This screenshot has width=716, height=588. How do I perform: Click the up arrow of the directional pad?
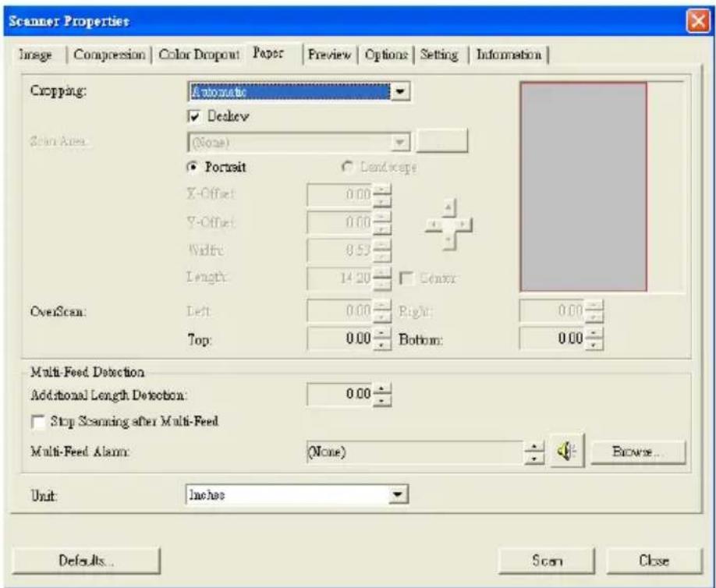(449, 208)
